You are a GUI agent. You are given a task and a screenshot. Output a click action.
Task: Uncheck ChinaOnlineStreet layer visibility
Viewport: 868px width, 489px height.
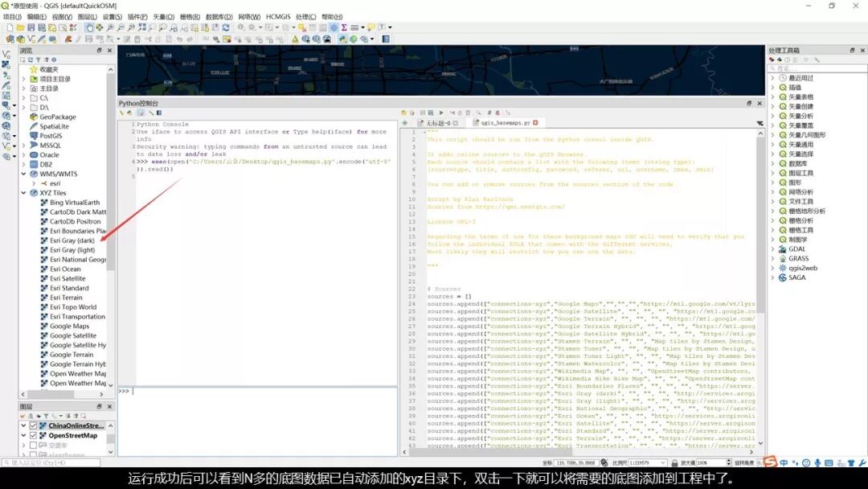pos(33,426)
